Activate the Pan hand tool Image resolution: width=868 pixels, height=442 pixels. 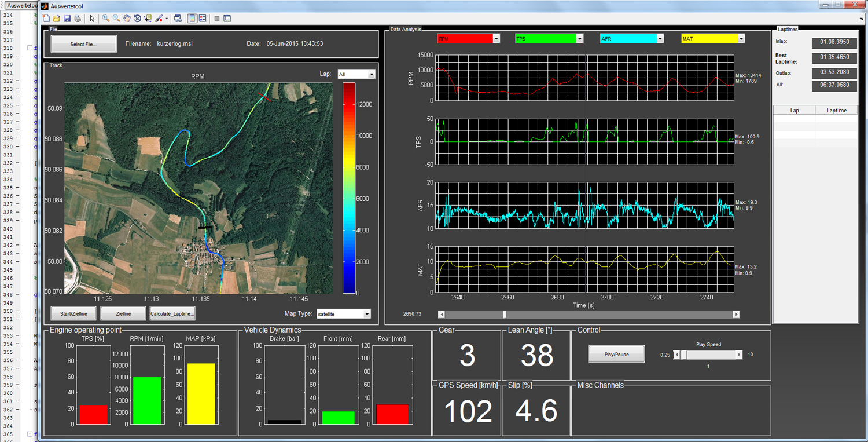pos(127,19)
